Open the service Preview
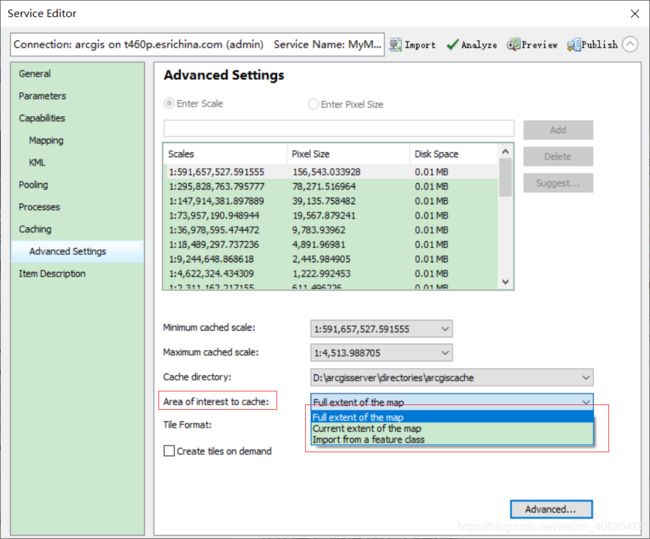Viewport: 650px width, 539px height. [532, 44]
